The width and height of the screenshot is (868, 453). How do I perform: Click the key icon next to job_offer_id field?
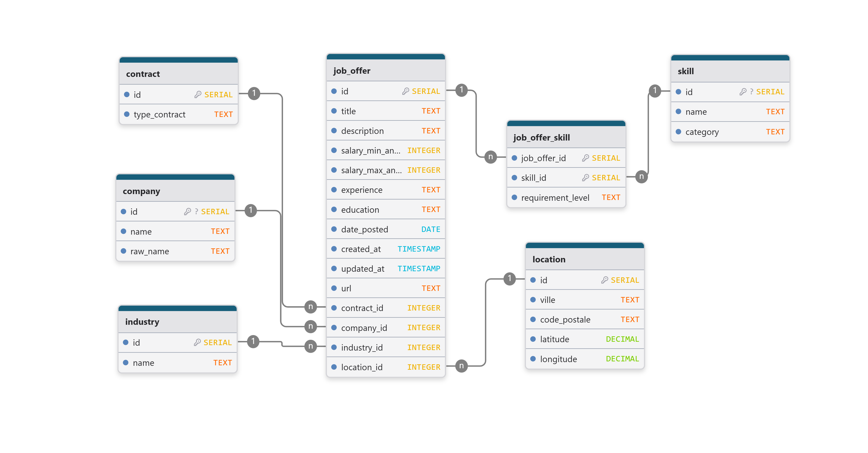(x=585, y=158)
